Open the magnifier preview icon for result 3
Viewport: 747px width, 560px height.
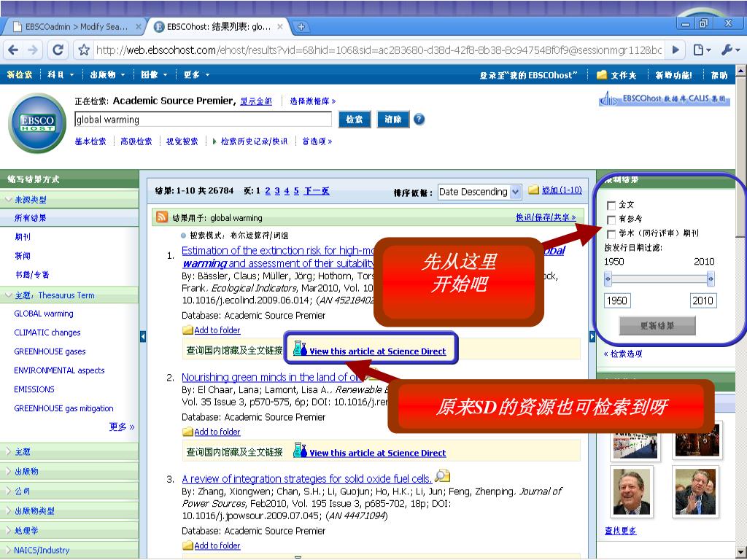point(443,475)
